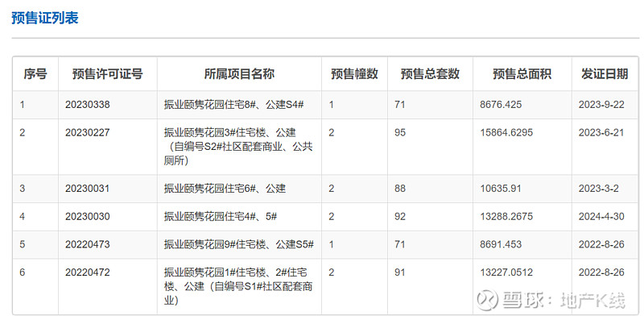This screenshot has width=644, height=320.
Task: Click the 预售幢数 column header
Action: pyautogui.click(x=354, y=74)
